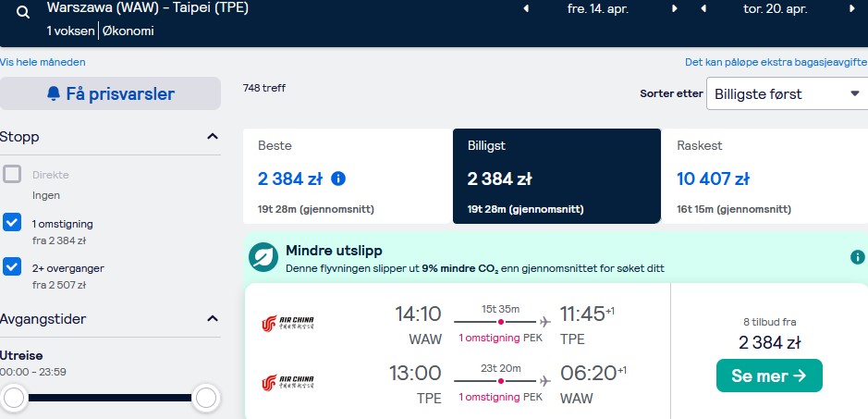Click Se mer for Air China offer
The height and width of the screenshot is (419, 868).
coord(769,376)
